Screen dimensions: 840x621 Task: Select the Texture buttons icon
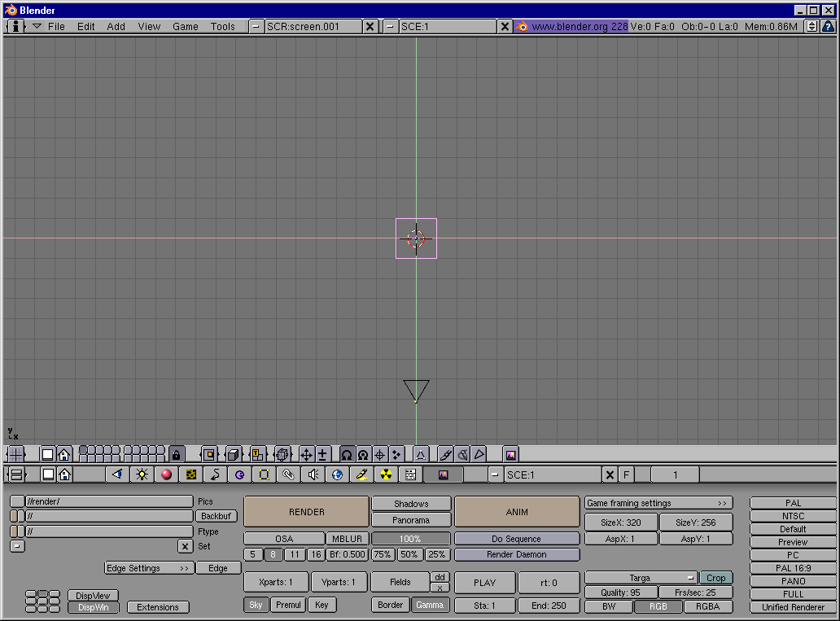click(x=190, y=474)
